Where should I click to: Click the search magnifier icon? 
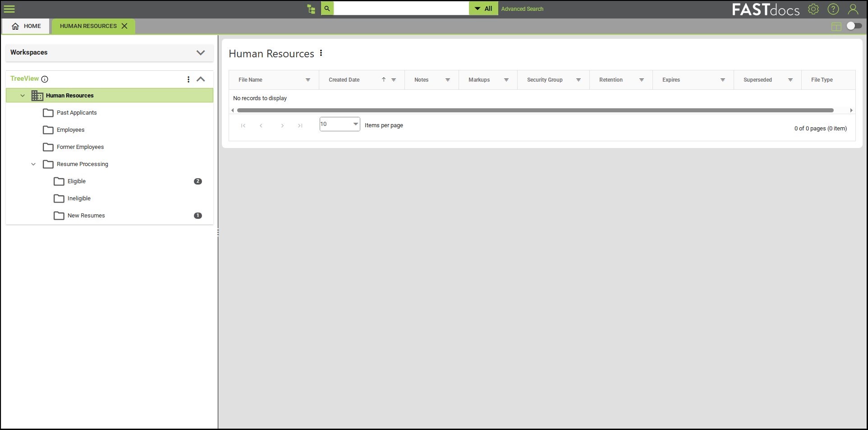pos(327,8)
